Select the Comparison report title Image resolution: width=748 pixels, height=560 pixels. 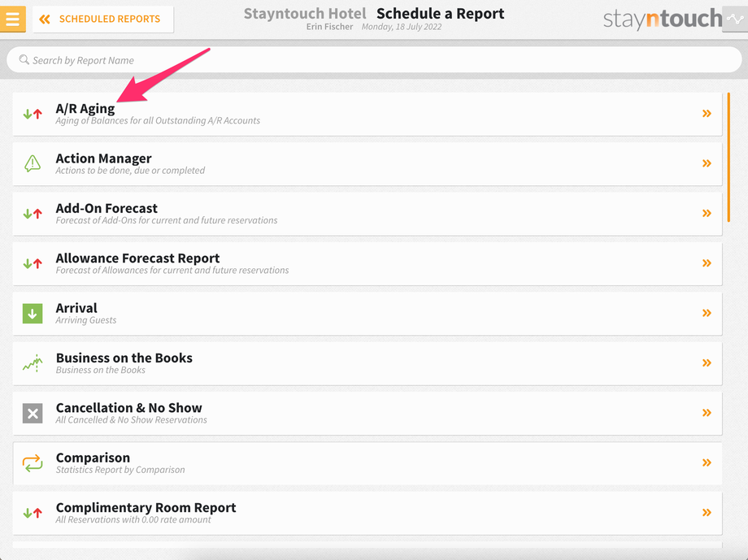click(93, 458)
